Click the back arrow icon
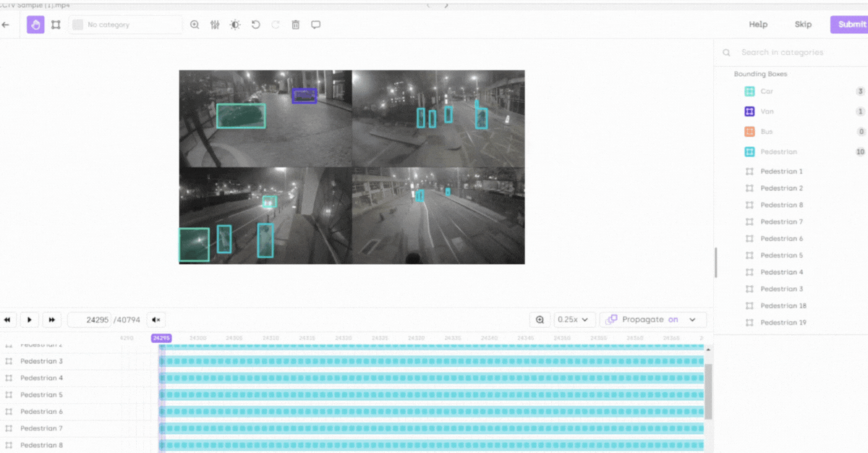This screenshot has width=868, height=453. coord(6,25)
